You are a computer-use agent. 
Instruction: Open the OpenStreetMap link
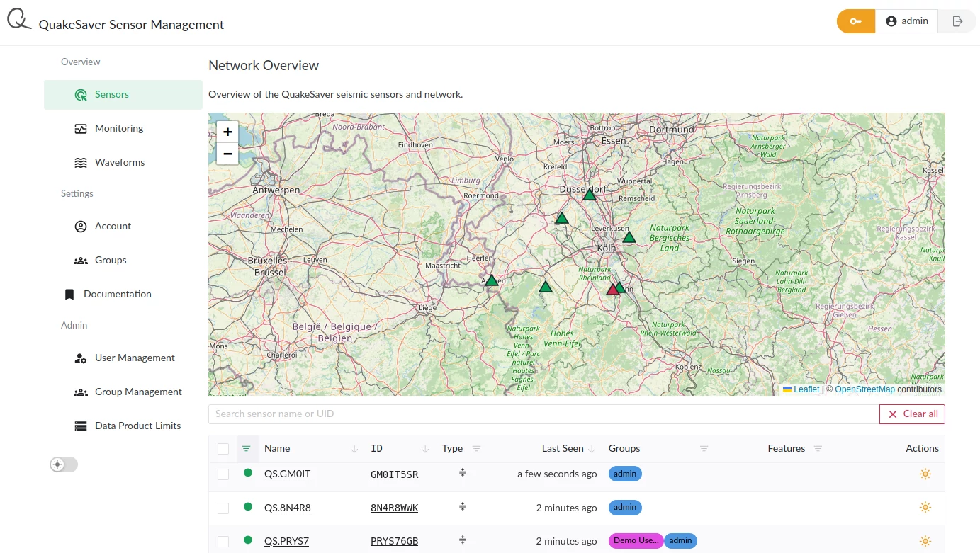tap(864, 389)
